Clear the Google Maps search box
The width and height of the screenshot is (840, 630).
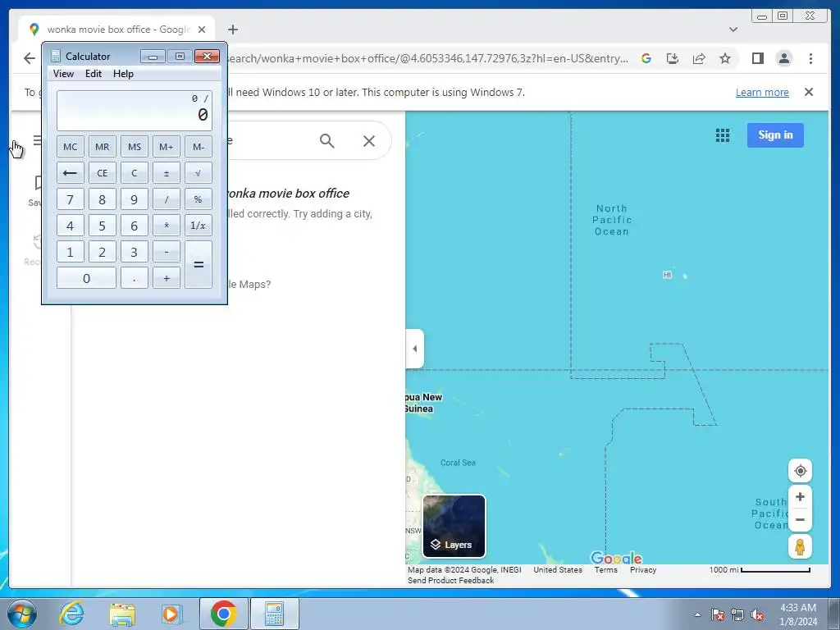click(x=369, y=141)
